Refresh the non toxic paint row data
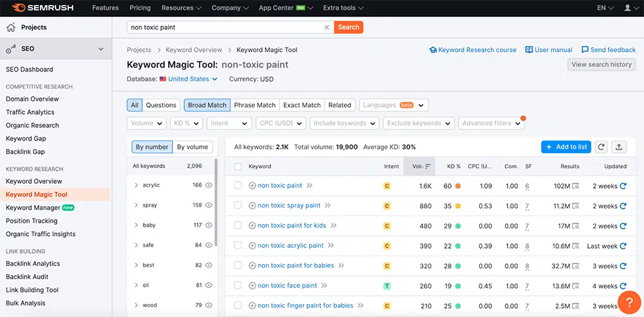This screenshot has width=644, height=317. (x=623, y=186)
